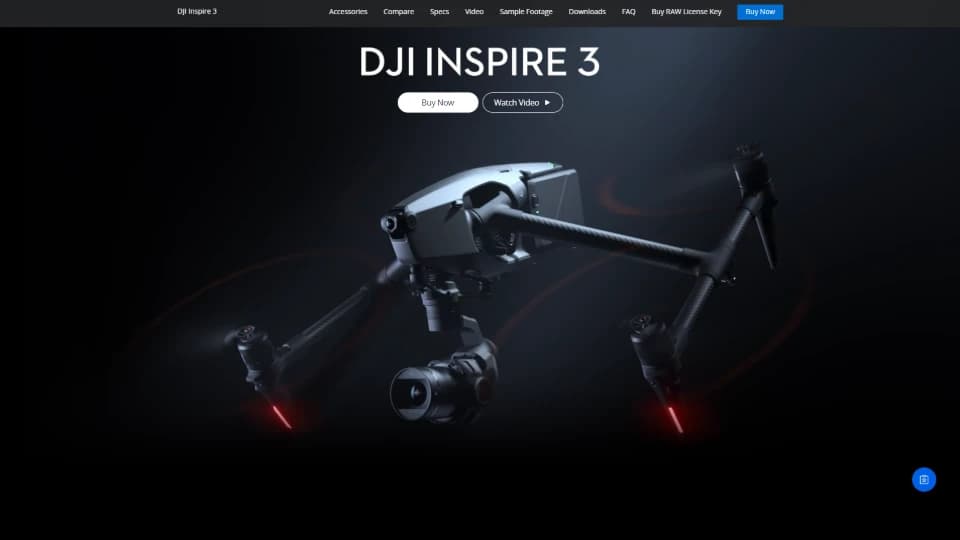Click the DJI Inspire 3 product title link
This screenshot has width=960, height=540.
197,12
